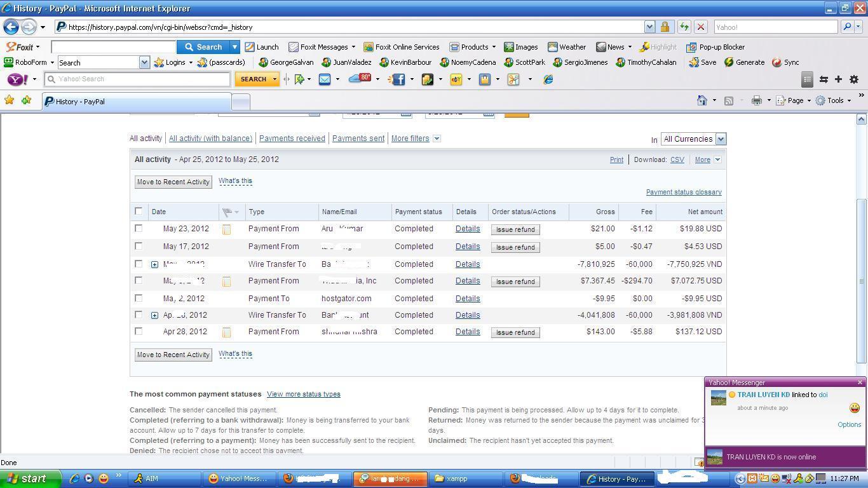The height and width of the screenshot is (488, 868).
Task: Open the All Currencies dropdown
Action: click(693, 139)
